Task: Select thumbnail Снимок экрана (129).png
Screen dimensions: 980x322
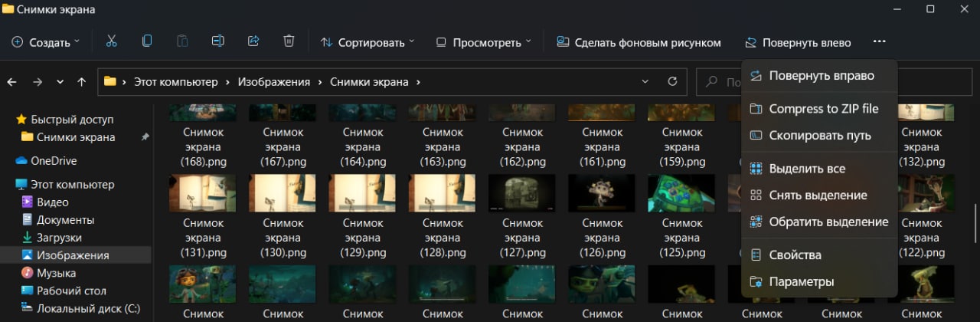Action: pos(363,192)
